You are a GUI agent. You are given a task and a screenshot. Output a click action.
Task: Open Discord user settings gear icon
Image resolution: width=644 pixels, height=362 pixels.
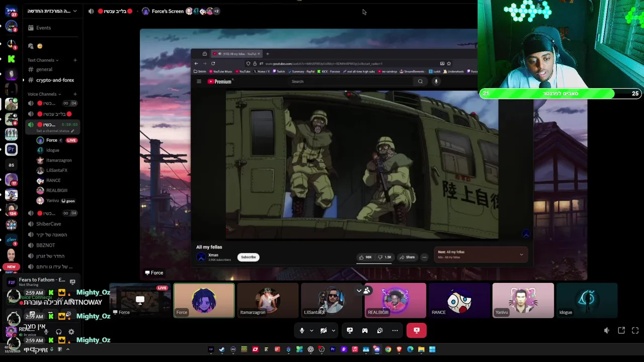(x=71, y=332)
